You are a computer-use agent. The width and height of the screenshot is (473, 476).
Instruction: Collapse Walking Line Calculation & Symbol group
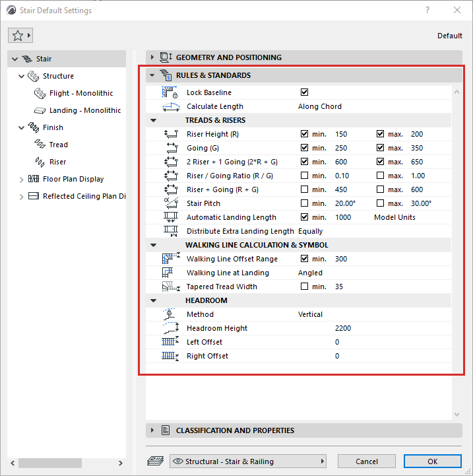click(154, 246)
